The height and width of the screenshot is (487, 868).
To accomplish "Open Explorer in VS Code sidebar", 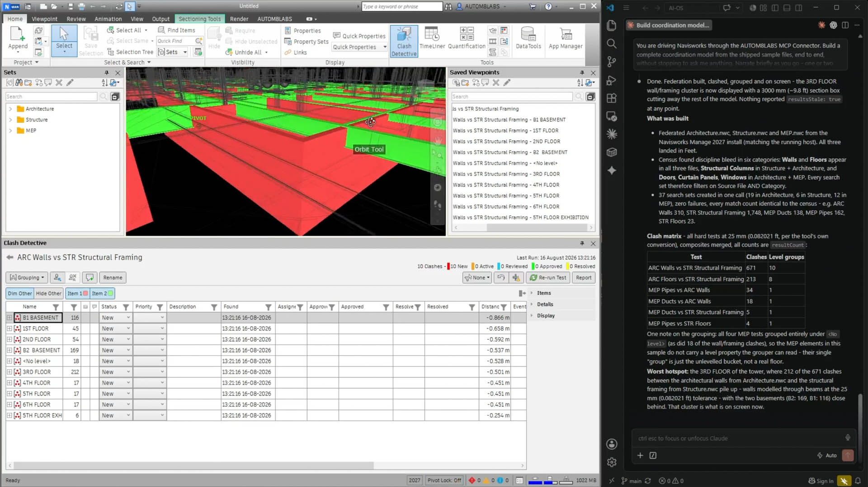I will click(612, 25).
